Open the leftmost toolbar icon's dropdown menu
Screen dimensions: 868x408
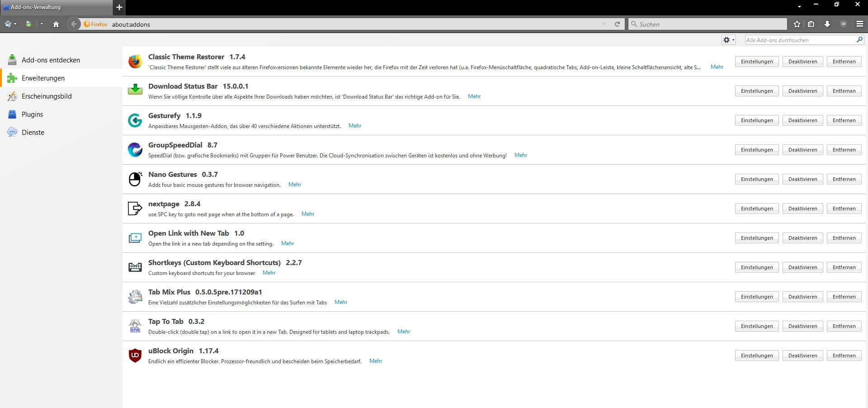click(10, 24)
